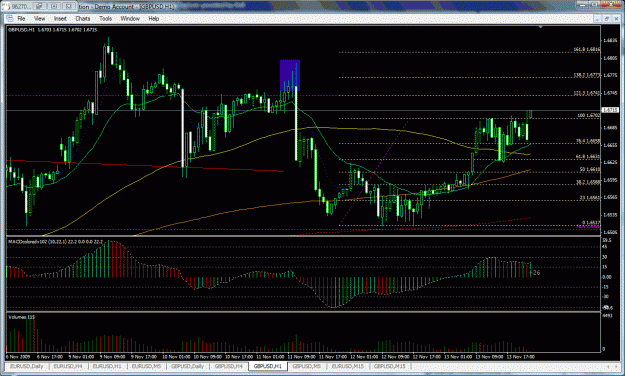Click the +26 MACD value label

pos(535,273)
